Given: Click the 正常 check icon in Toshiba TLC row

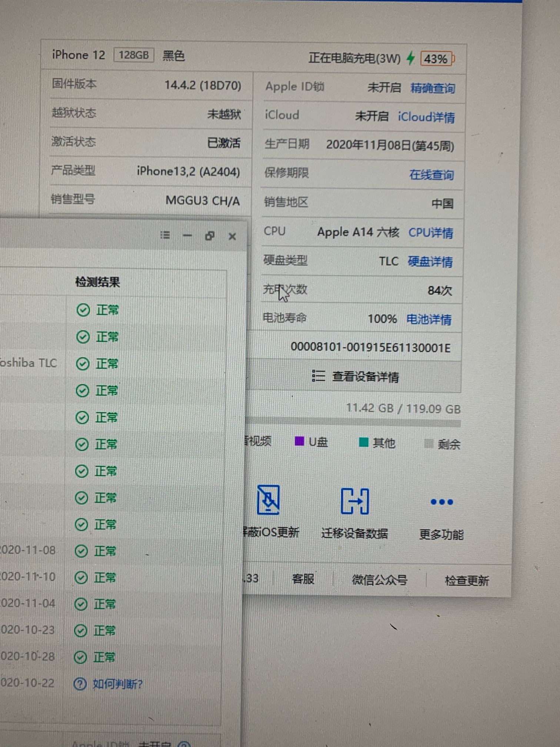Looking at the screenshot, I should [83, 364].
